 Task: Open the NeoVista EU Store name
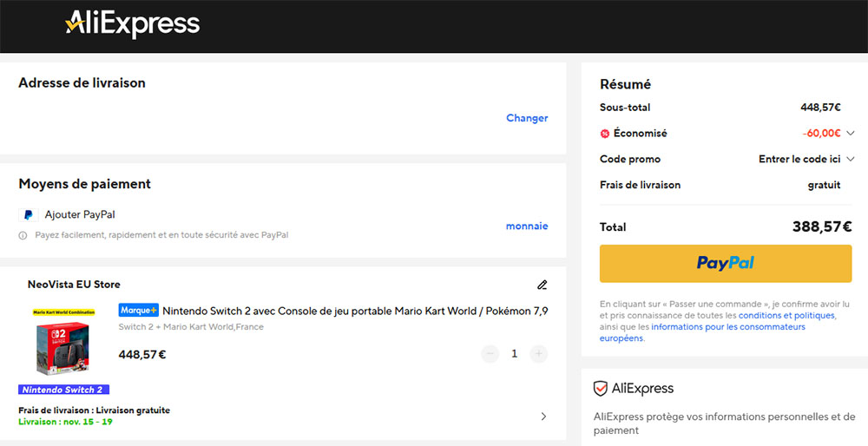coord(74,285)
